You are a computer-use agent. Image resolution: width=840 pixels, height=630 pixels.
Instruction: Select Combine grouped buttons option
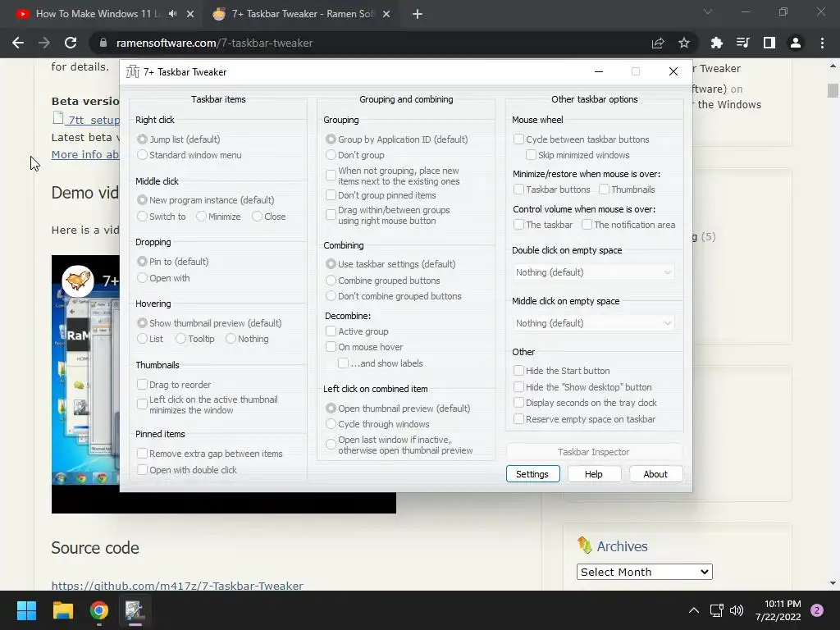(x=383, y=281)
